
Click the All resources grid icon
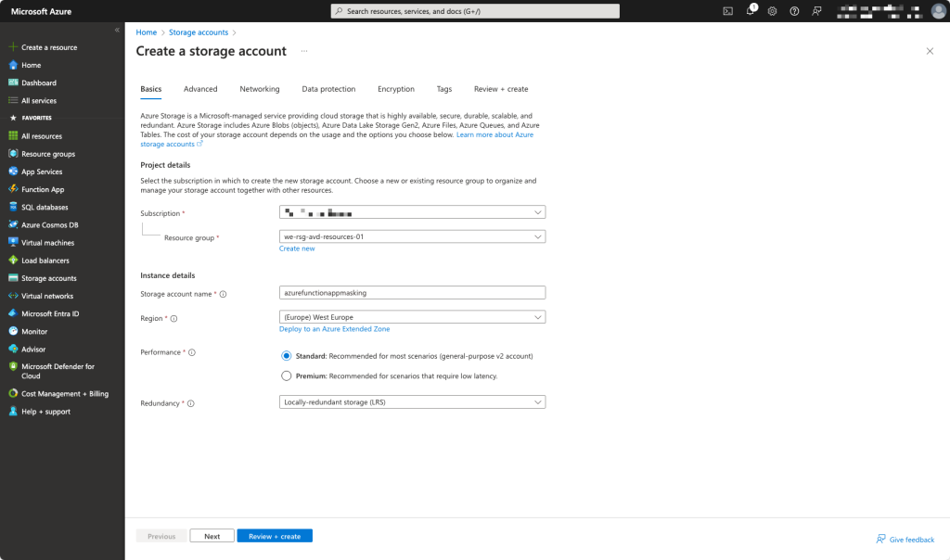tap(13, 136)
